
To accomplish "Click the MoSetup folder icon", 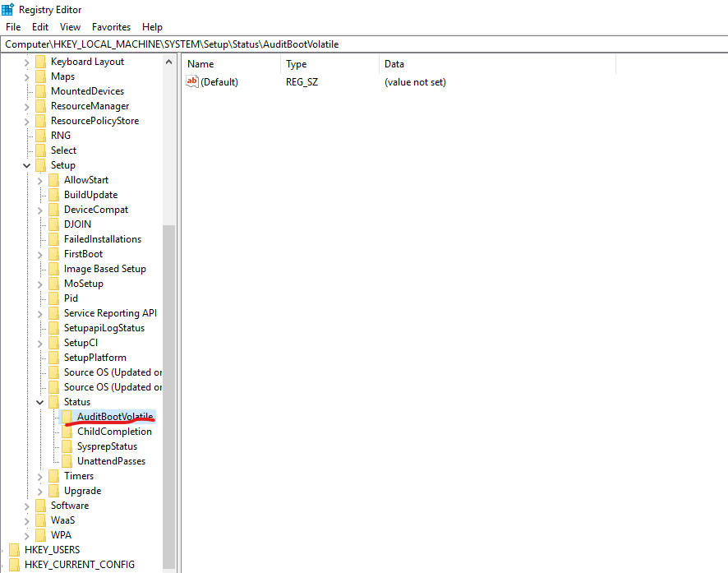I will coord(54,284).
